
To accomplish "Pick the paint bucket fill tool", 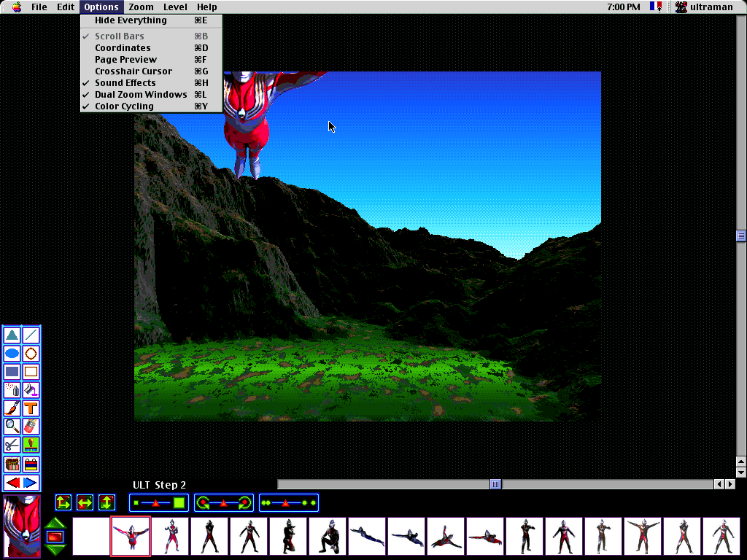I will coord(31,390).
